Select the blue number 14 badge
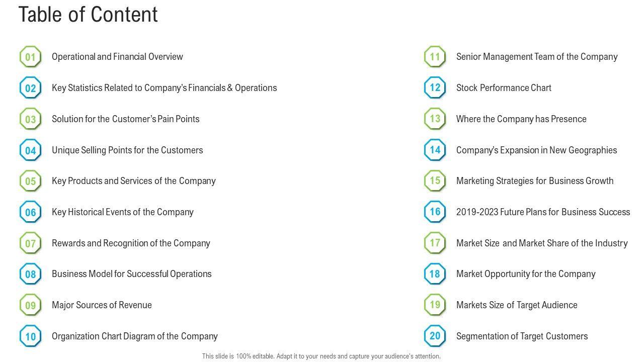The image size is (644, 362). coord(435,150)
